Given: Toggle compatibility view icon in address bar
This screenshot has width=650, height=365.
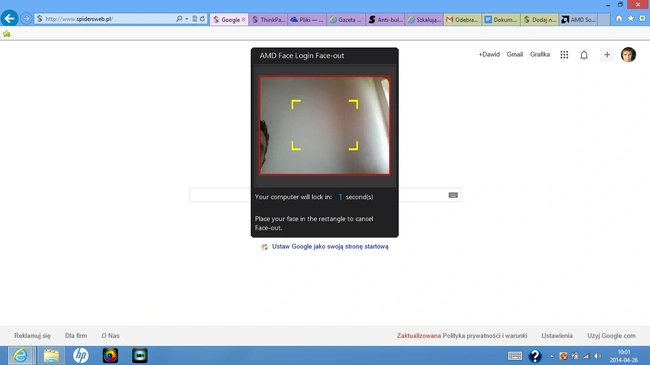Looking at the screenshot, I should pos(194,19).
